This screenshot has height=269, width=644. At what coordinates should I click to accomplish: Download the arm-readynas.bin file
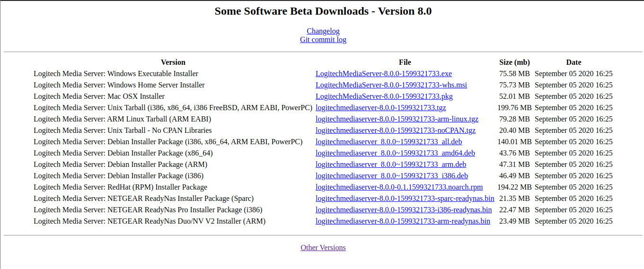403,221
